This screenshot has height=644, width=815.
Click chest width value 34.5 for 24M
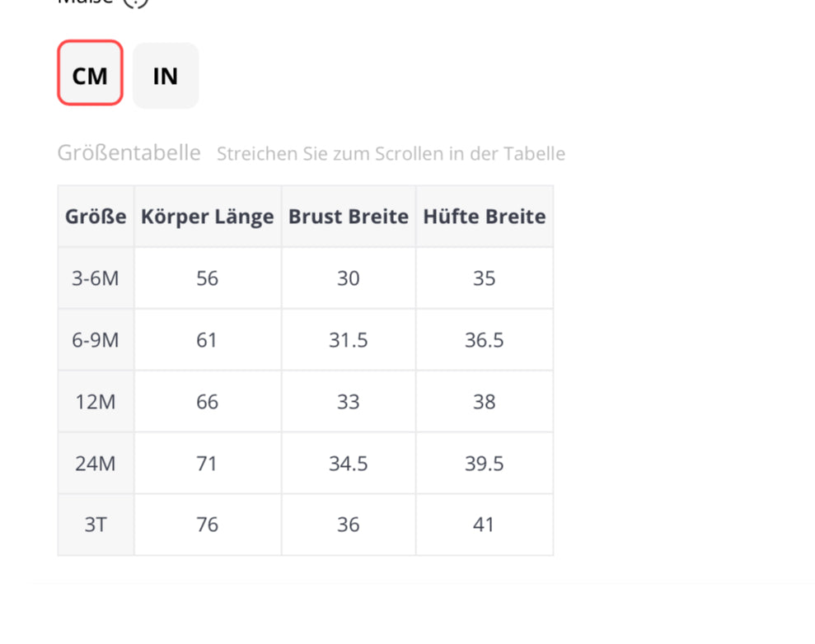(348, 464)
